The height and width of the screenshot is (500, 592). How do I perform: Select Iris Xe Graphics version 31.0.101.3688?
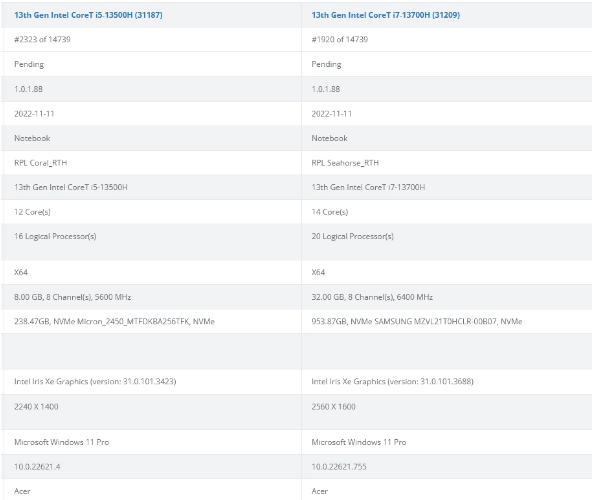click(392, 381)
